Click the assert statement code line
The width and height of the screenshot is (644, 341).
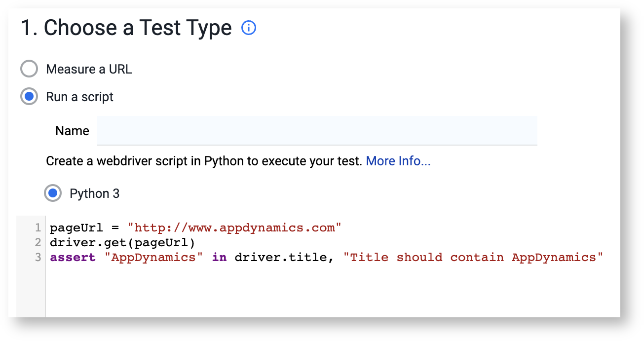327,258
